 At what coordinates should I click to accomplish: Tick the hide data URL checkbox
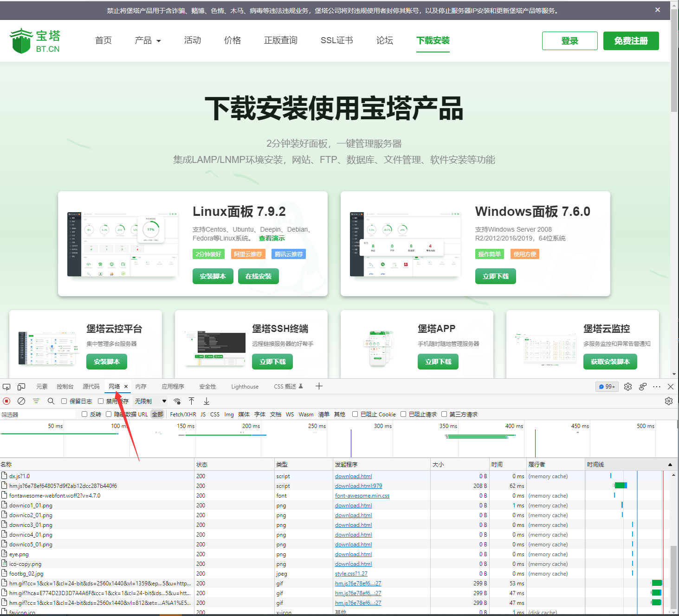pos(109,414)
